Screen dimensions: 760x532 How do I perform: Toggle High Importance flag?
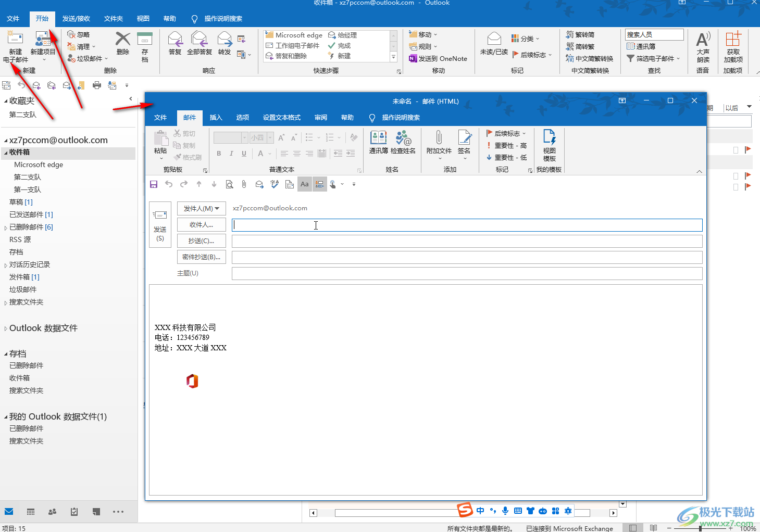point(506,146)
